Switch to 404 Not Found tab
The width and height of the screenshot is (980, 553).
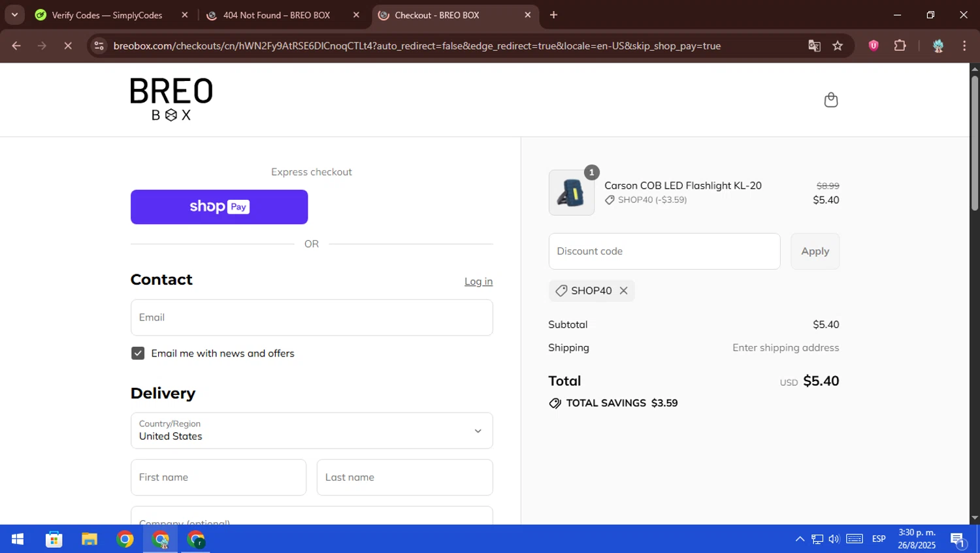[276, 15]
